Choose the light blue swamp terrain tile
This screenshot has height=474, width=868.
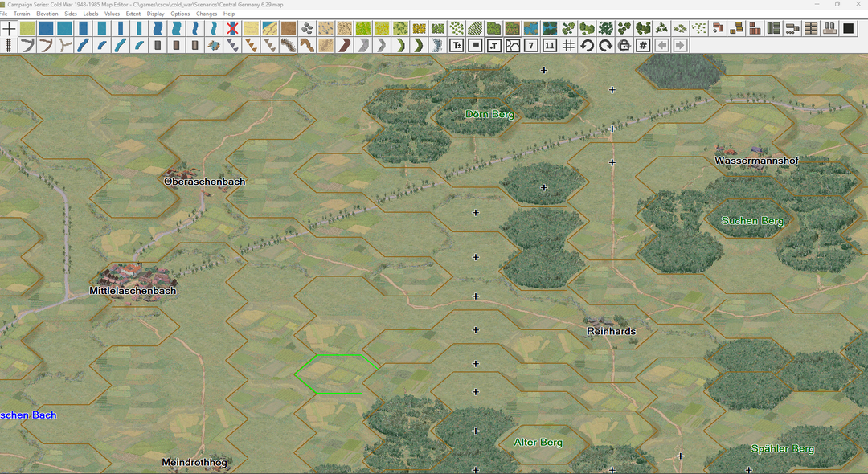tap(531, 27)
